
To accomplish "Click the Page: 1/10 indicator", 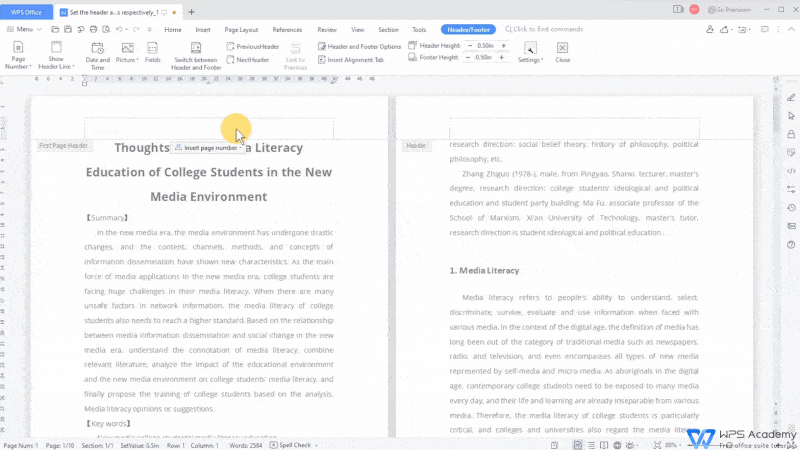I will [x=60, y=445].
